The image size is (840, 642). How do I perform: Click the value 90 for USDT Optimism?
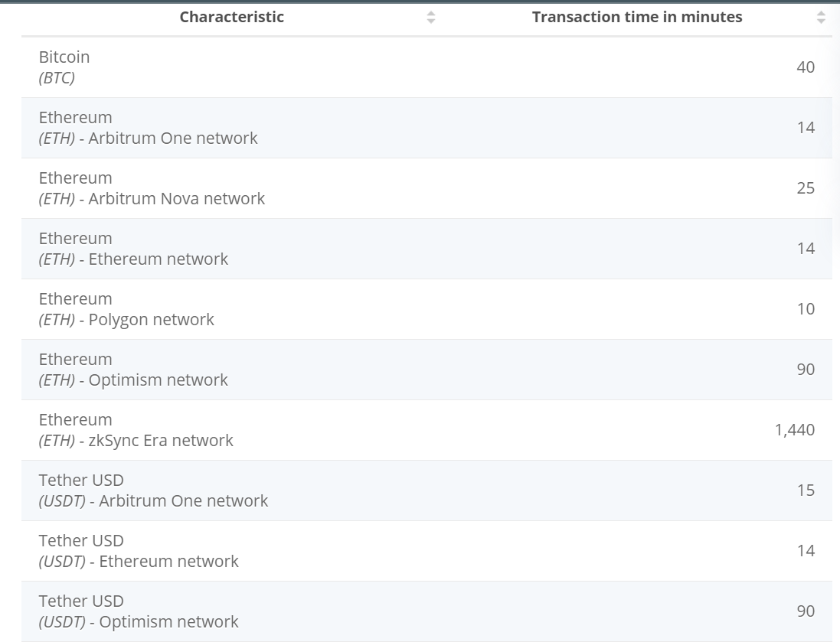[x=806, y=611]
